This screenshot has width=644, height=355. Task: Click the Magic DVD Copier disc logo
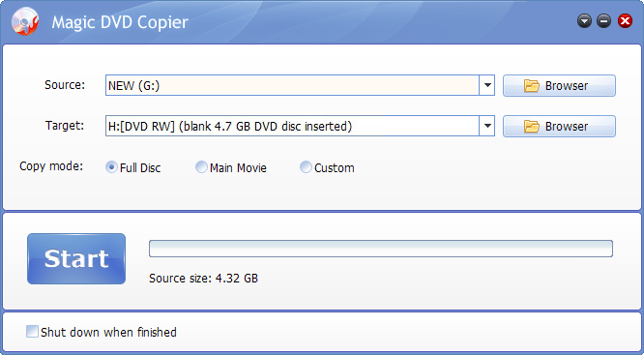(25, 21)
